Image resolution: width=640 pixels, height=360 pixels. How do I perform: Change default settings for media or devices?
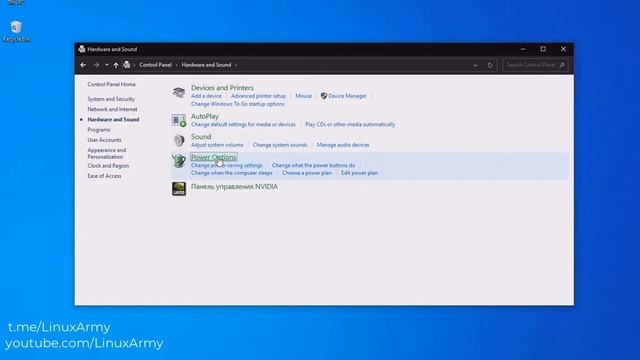(x=243, y=124)
